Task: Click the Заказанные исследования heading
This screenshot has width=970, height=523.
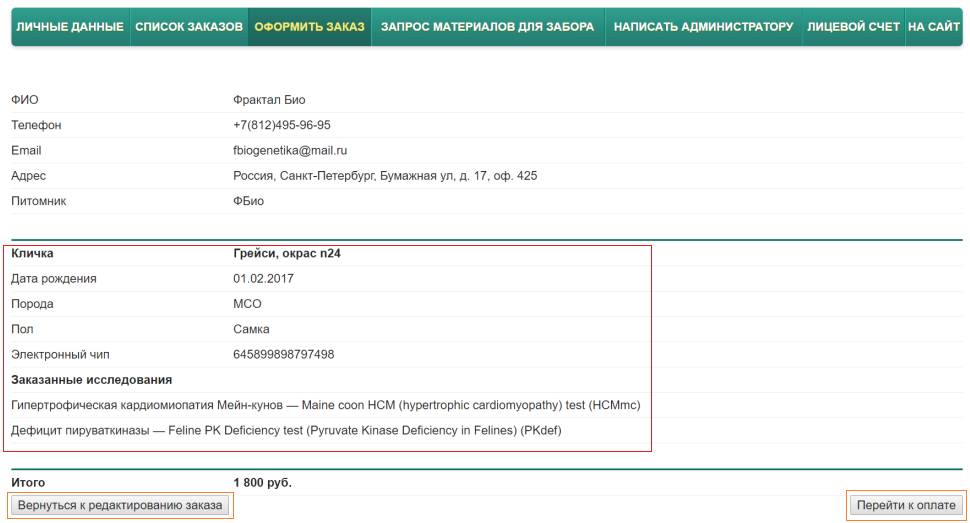Action: [x=92, y=380]
